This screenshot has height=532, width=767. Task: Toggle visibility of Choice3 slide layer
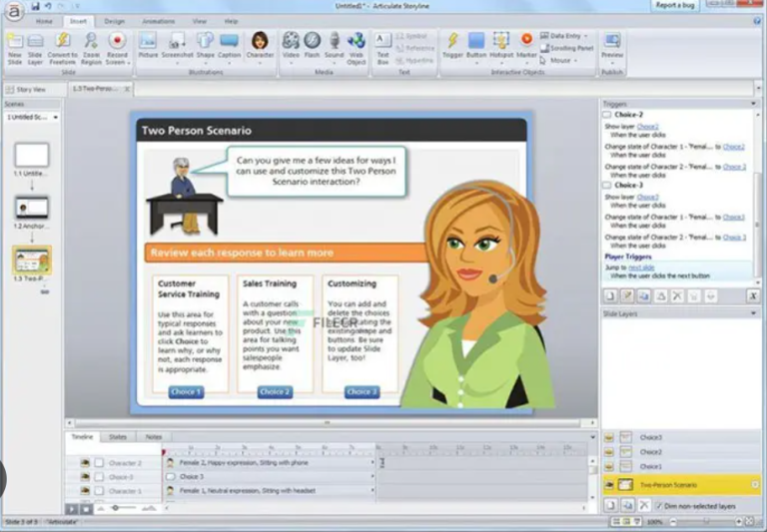click(x=608, y=437)
